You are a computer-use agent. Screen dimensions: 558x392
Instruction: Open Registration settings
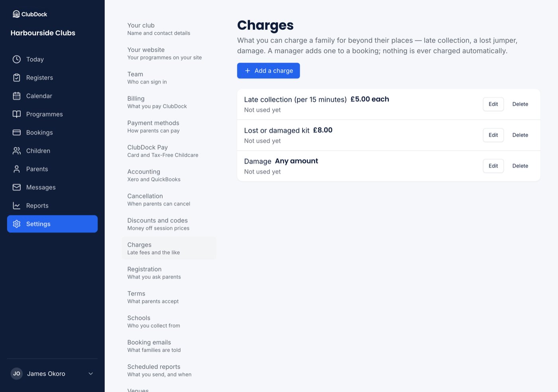(169, 273)
